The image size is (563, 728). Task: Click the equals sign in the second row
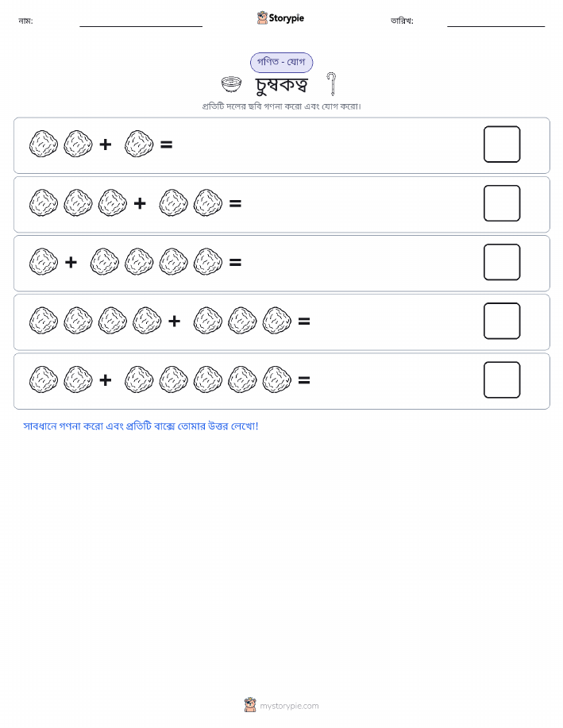(x=236, y=203)
